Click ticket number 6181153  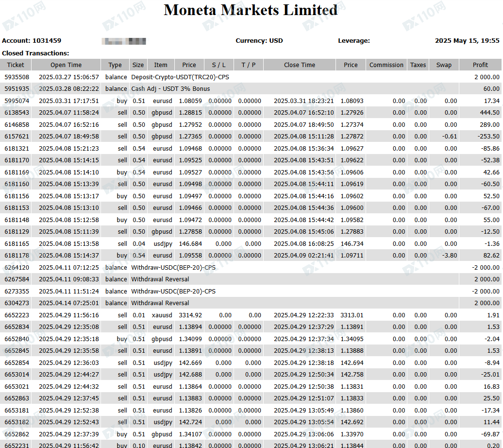click(x=17, y=207)
